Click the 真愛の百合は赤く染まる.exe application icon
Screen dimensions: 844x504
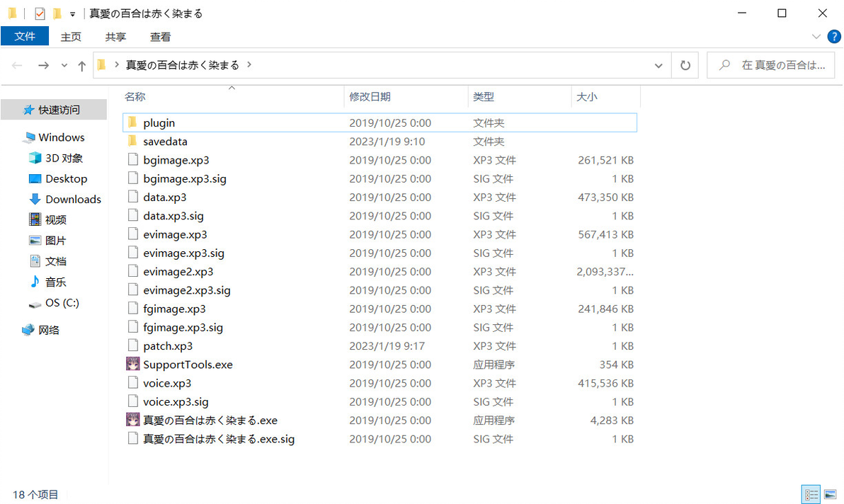tap(133, 420)
